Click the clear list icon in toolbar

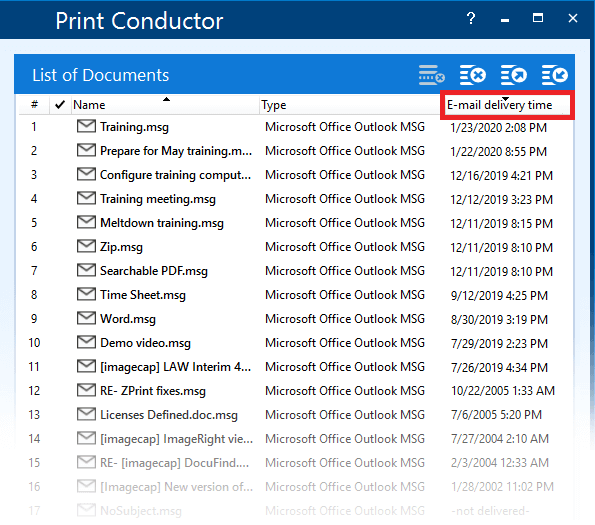click(x=431, y=75)
